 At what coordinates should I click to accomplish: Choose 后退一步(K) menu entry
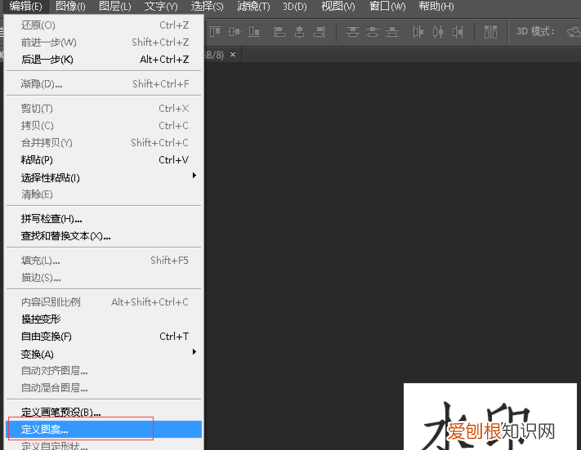tap(104, 59)
